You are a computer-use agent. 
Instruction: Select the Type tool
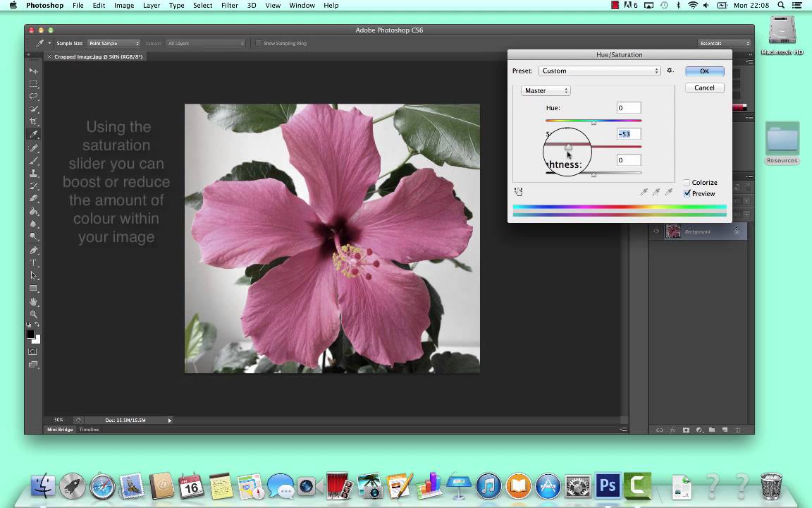tap(34, 262)
